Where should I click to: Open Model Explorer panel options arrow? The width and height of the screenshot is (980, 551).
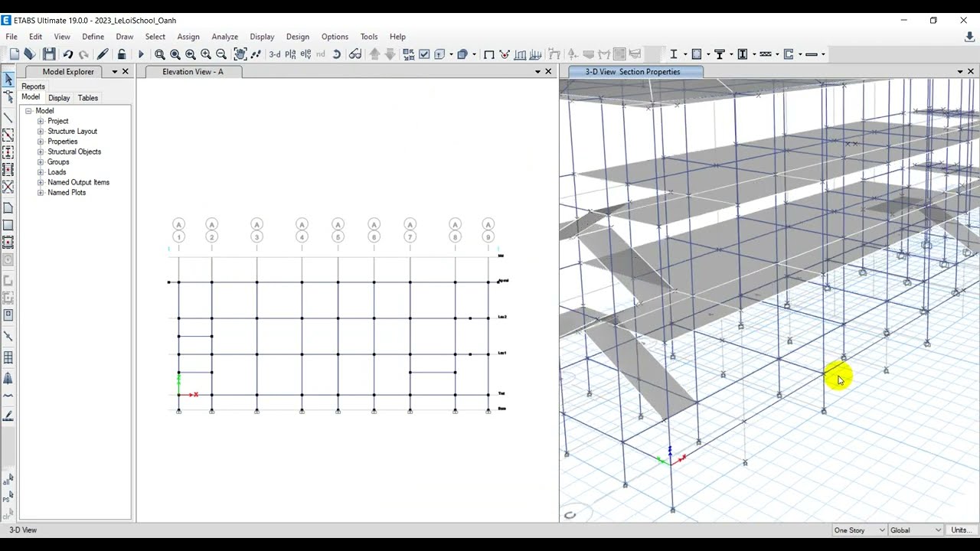[115, 72]
